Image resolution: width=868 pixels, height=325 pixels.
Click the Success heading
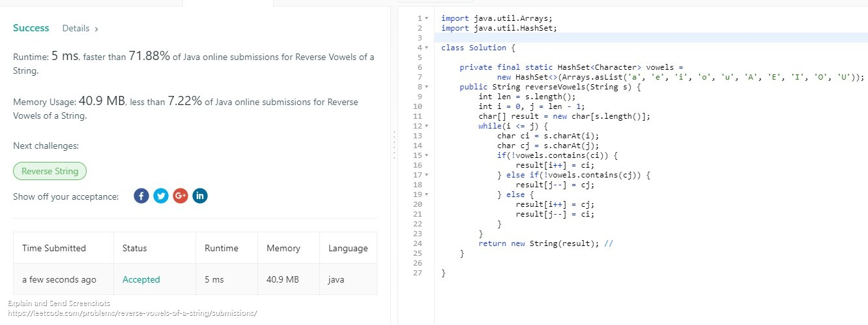point(31,28)
